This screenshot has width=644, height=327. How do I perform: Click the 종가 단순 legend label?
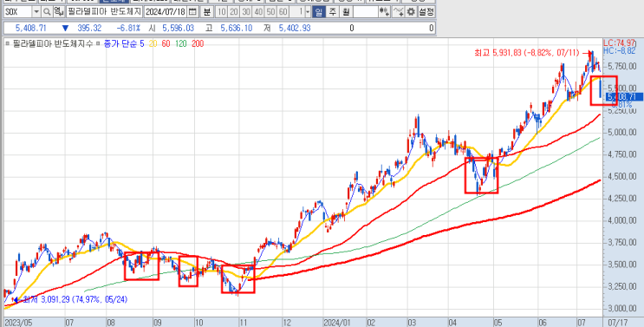pyautogui.click(x=120, y=43)
